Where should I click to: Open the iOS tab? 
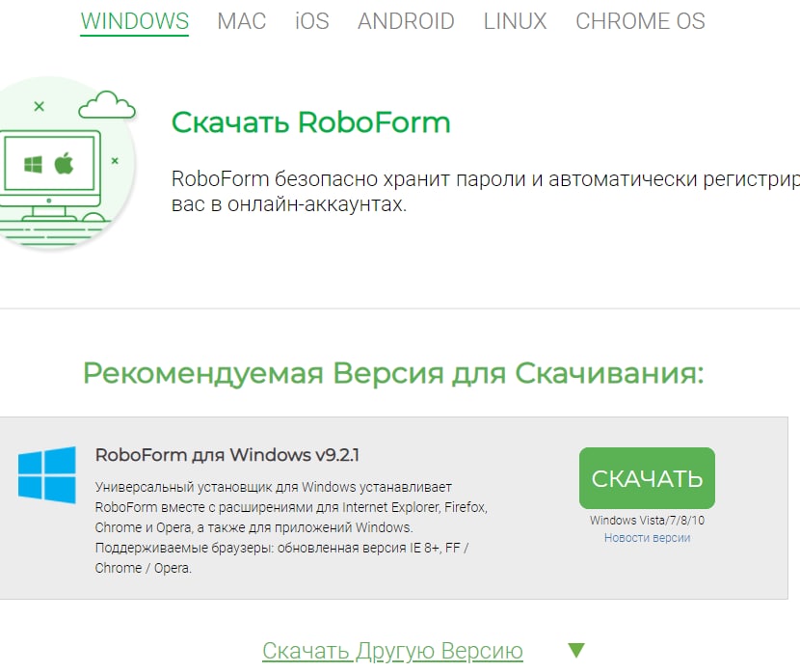coord(311,21)
